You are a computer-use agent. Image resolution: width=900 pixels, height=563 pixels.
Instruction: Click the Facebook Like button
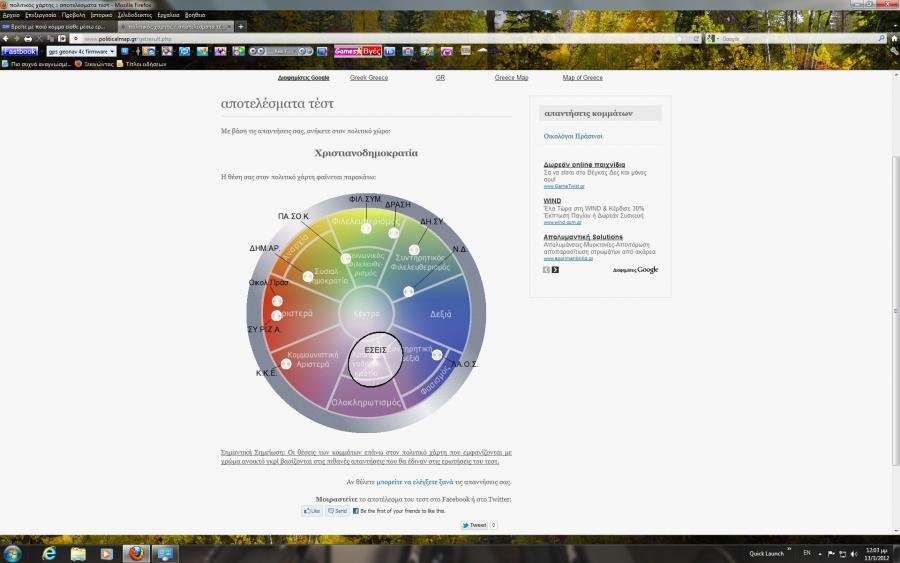[x=312, y=511]
